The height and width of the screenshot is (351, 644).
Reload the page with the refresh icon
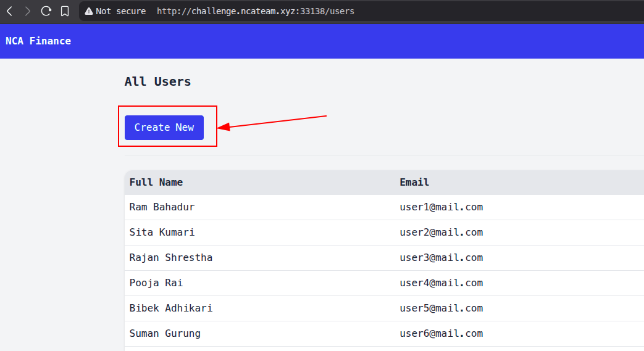[46, 11]
